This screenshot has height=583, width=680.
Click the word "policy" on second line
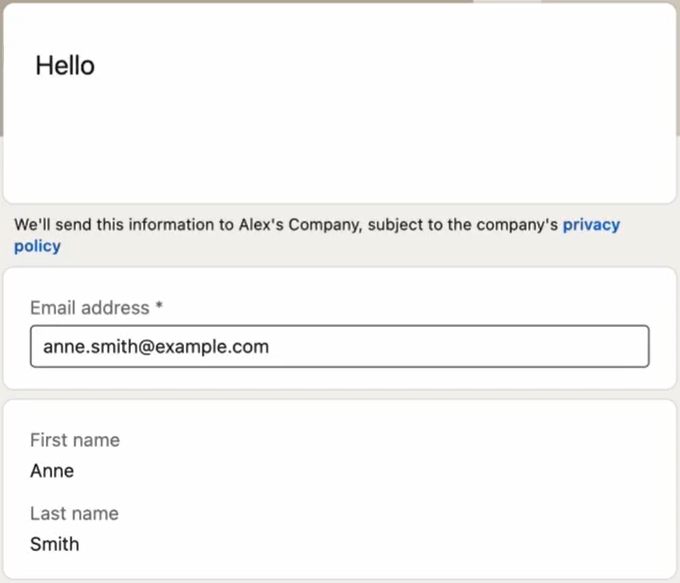click(37, 246)
